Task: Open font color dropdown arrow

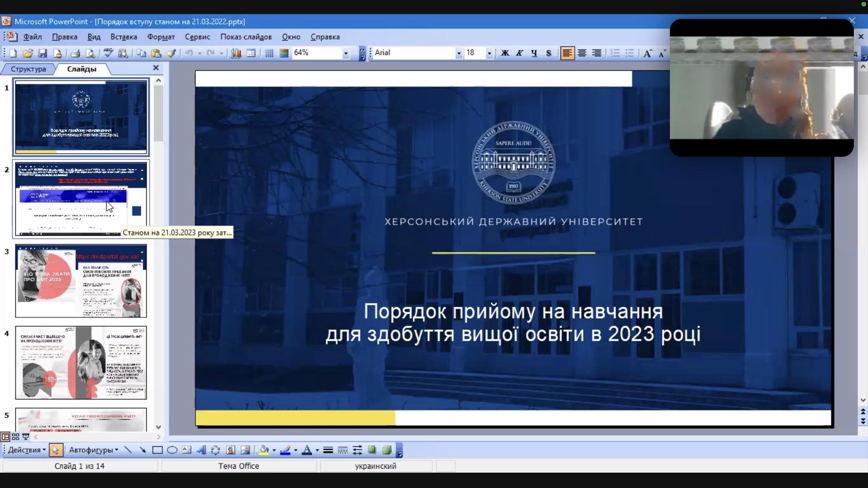Action: coord(317,450)
